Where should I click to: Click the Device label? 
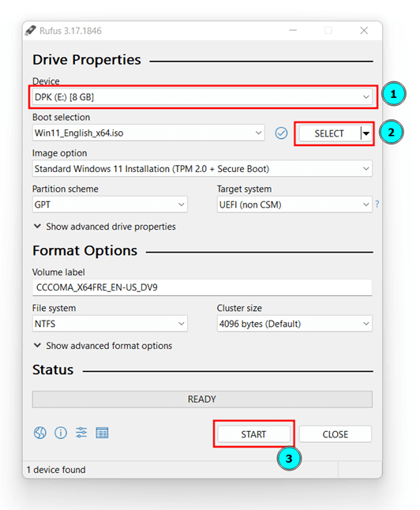[46, 81]
